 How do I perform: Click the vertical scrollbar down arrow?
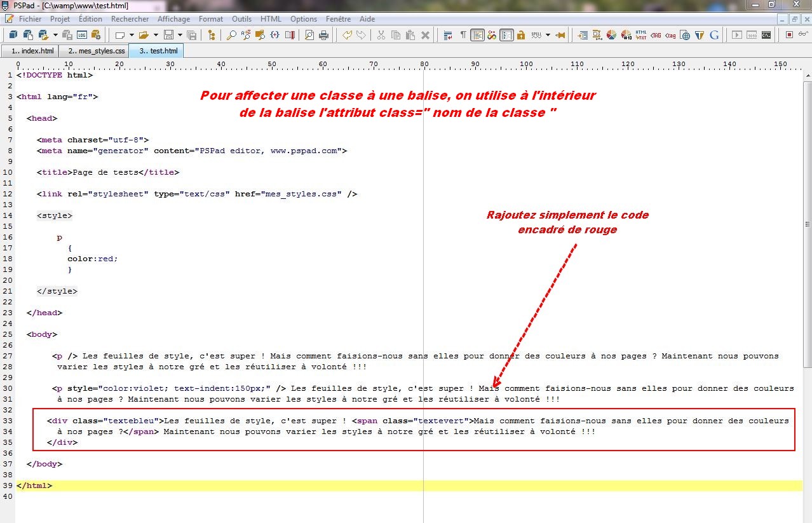click(x=806, y=518)
